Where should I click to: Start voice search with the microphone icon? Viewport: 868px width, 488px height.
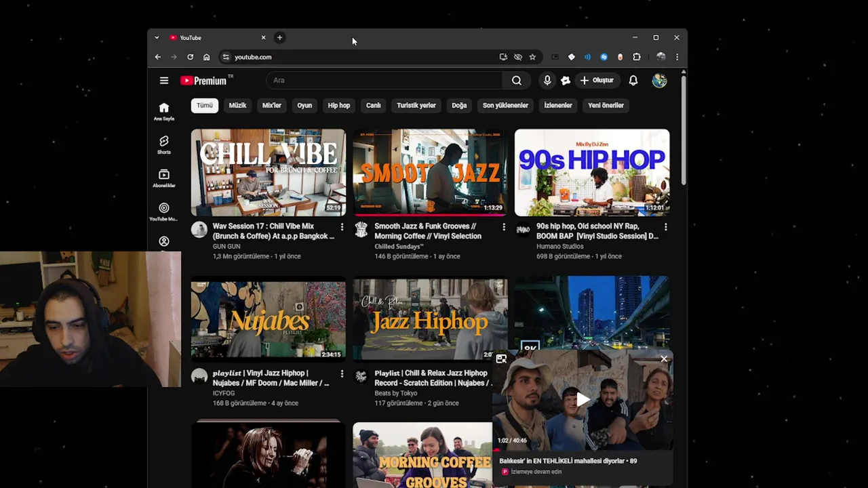[x=547, y=81]
